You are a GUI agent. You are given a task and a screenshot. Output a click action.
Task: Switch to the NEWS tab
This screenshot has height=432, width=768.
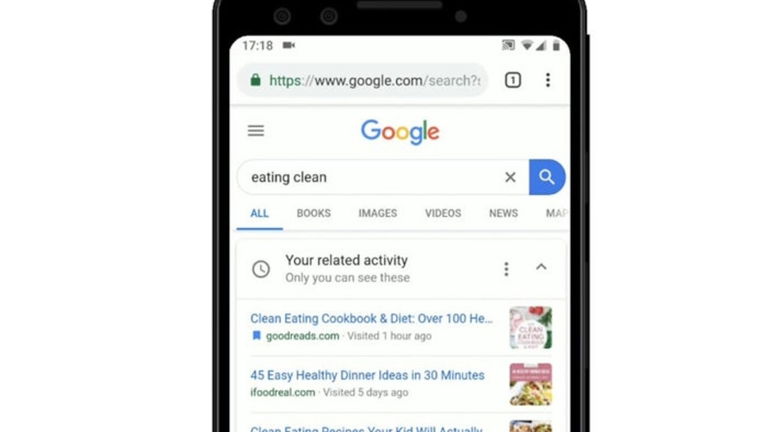(503, 213)
